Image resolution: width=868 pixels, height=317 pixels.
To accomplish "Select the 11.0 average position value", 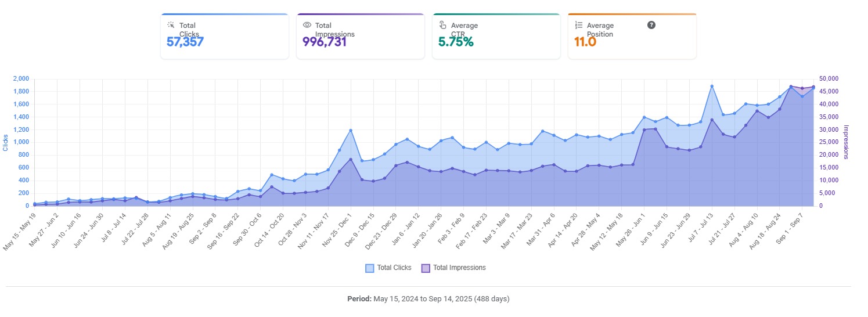I will click(585, 42).
